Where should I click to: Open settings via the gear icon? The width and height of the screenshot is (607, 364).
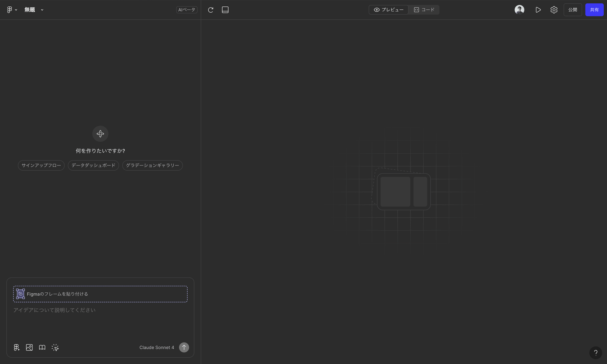pos(554,10)
